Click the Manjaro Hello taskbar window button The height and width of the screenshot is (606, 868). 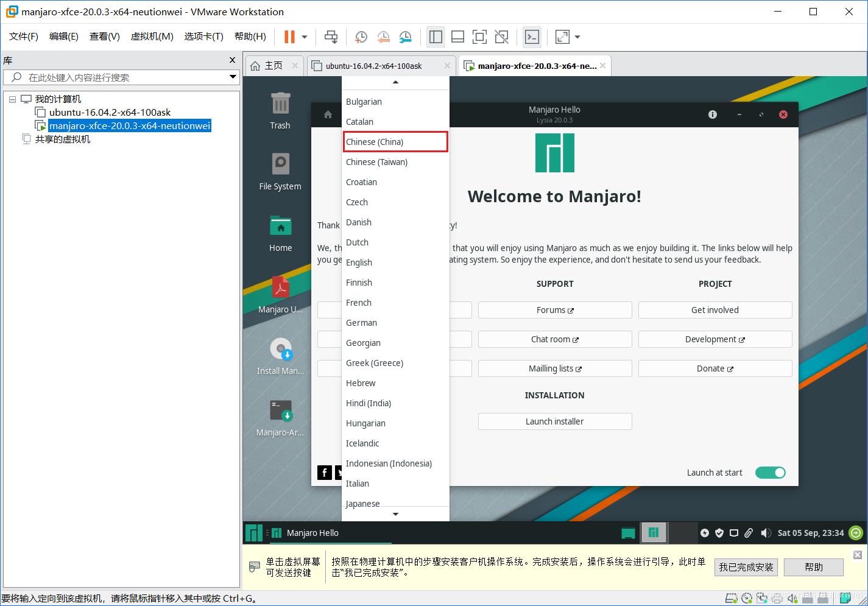pos(331,533)
